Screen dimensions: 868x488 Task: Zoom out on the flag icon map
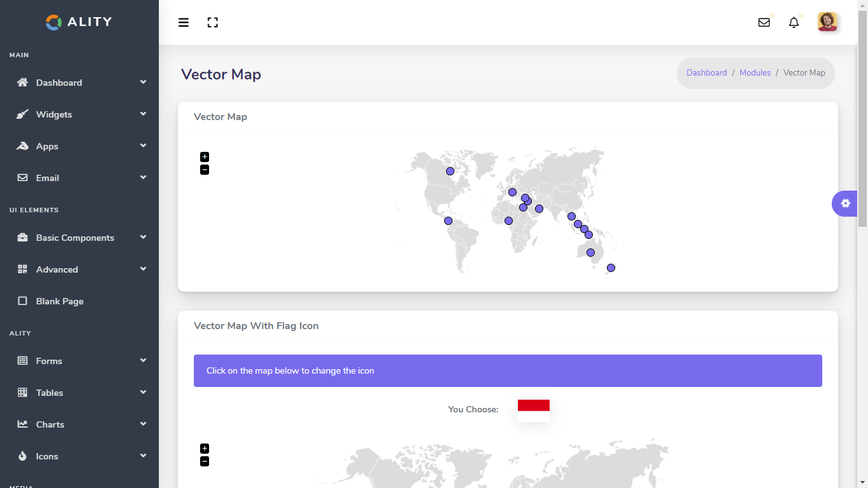[x=205, y=461]
